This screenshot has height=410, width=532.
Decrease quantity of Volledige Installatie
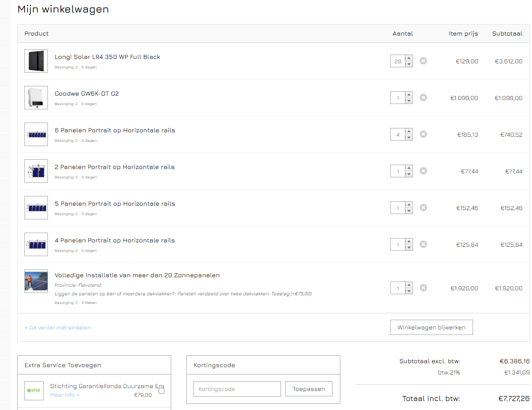(x=409, y=291)
